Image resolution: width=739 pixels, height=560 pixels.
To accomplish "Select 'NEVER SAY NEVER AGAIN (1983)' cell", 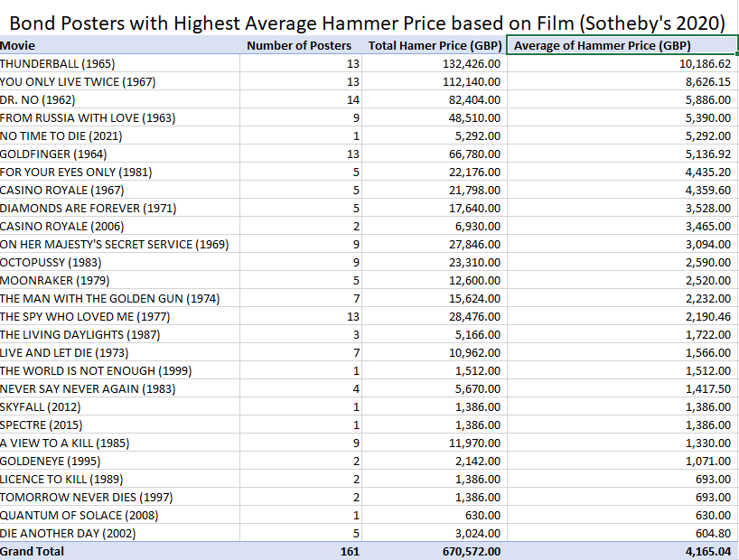I will tap(88, 389).
